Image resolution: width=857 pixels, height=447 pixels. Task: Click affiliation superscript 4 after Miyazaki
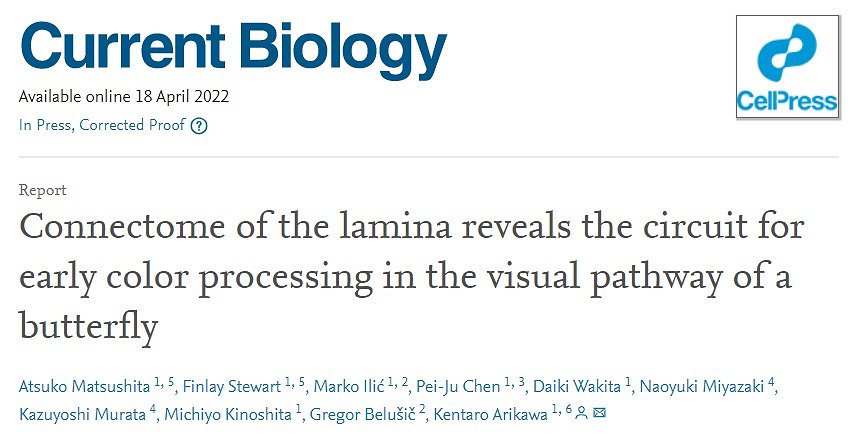771,381
